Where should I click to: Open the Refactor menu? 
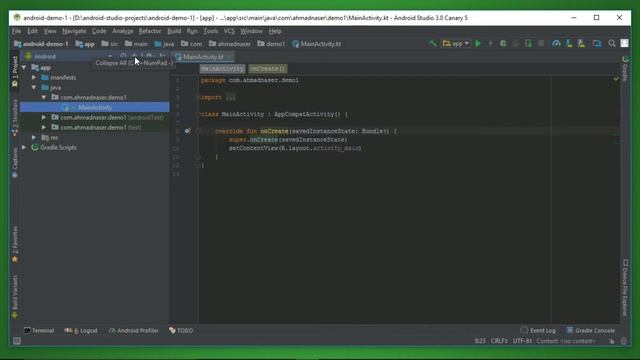[x=150, y=31]
